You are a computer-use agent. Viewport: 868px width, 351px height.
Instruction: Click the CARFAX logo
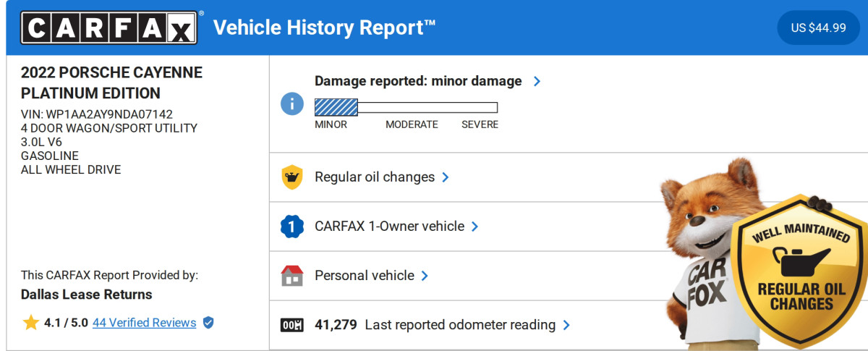[x=109, y=28]
